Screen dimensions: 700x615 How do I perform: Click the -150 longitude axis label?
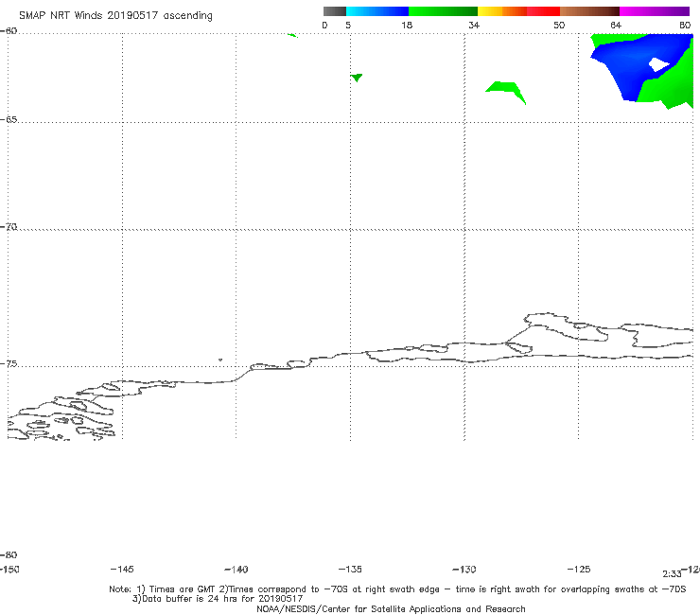(x=9, y=570)
